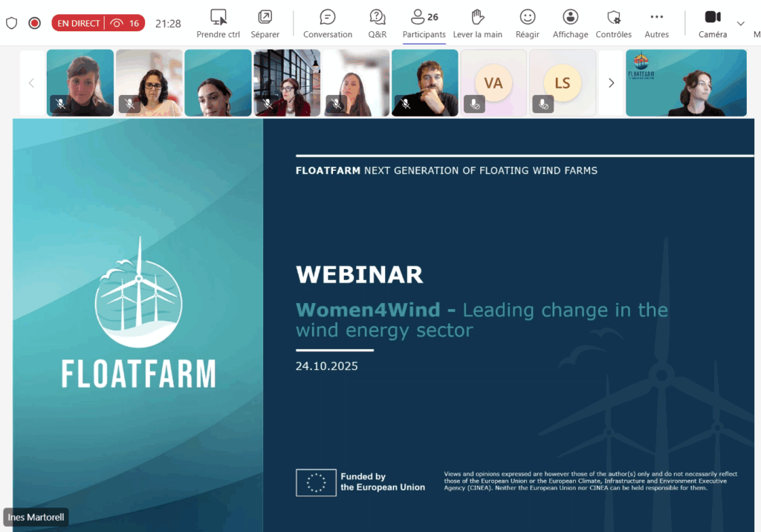Open the Contrôles settings
This screenshot has width=761, height=532.
[x=613, y=23]
